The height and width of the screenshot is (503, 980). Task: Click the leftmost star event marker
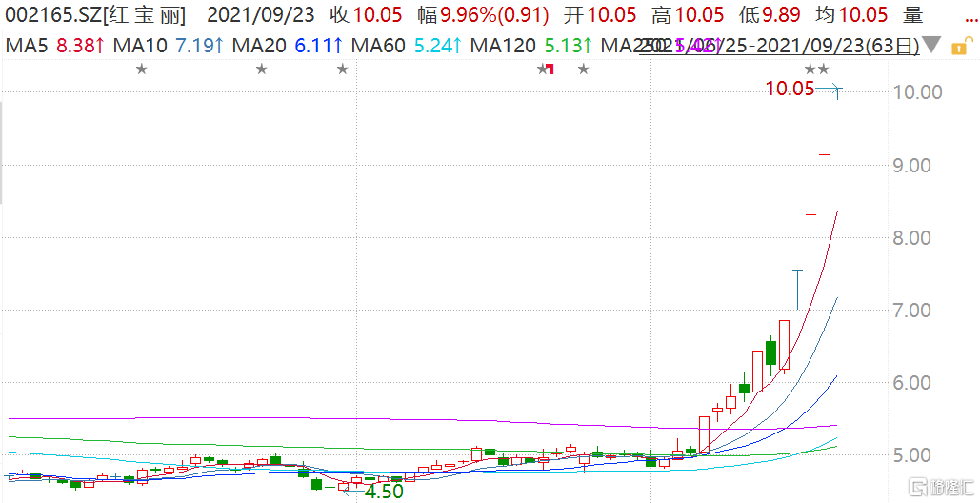click(142, 69)
